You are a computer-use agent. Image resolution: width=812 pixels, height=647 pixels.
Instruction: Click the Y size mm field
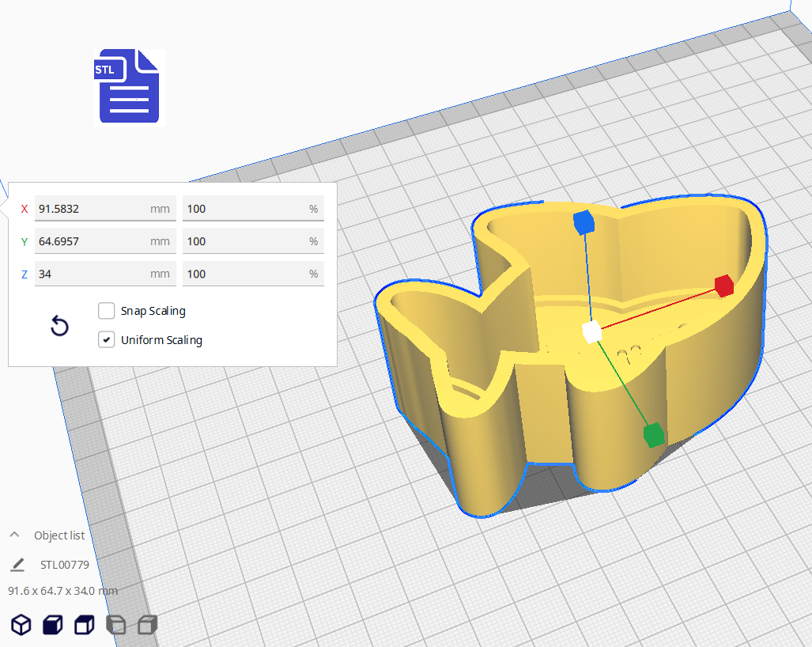pos(105,241)
